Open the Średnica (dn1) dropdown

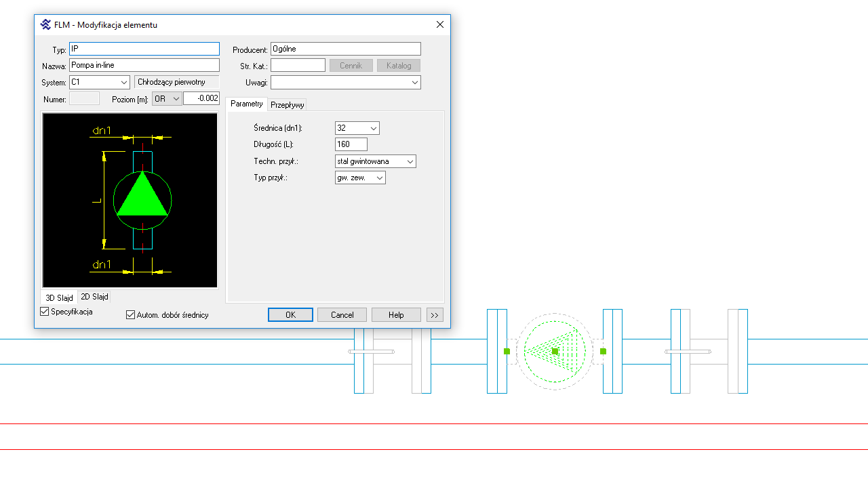click(x=357, y=128)
